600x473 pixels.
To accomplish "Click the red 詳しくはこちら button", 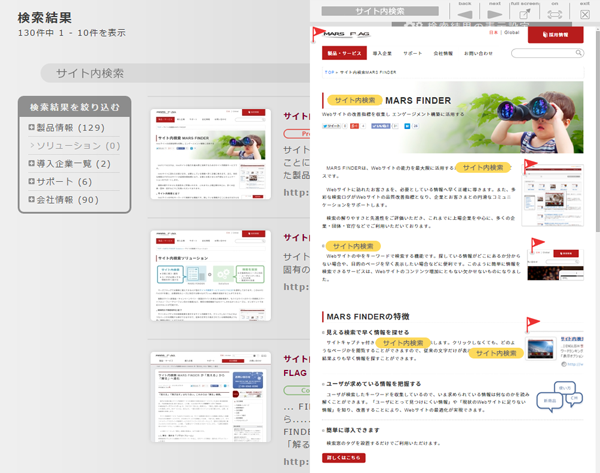I will tap(344, 458).
